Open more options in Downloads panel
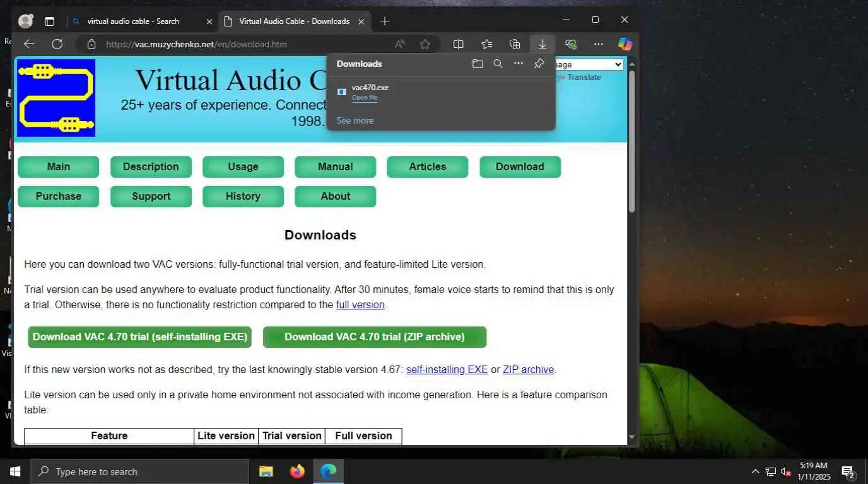Screen dimensions: 868x484 tap(518, 64)
